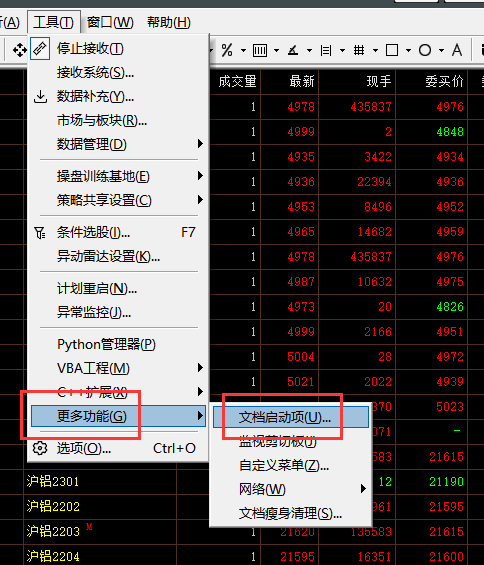Open dropdown arrow next to grid tool
This screenshot has width=484, height=565.
tap(376, 50)
